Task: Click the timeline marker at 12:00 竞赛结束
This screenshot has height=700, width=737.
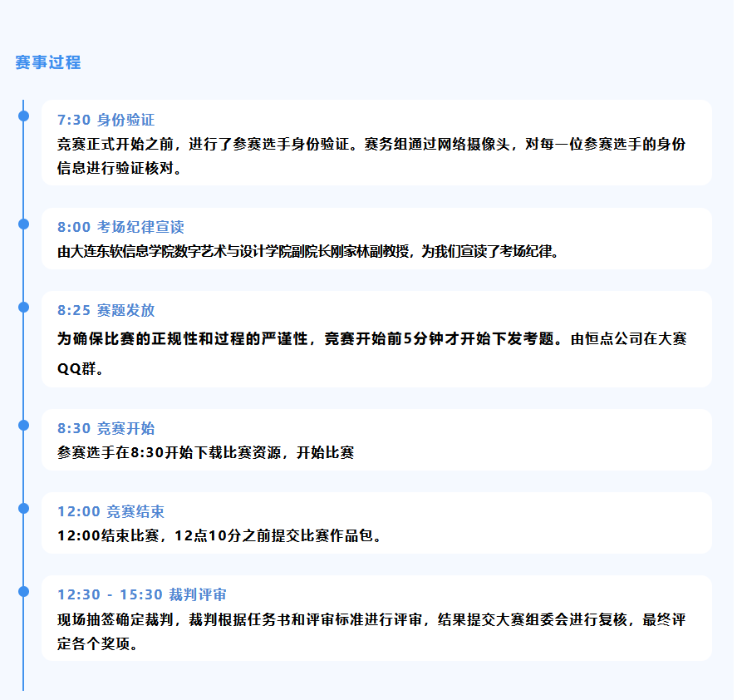Action: point(23,508)
